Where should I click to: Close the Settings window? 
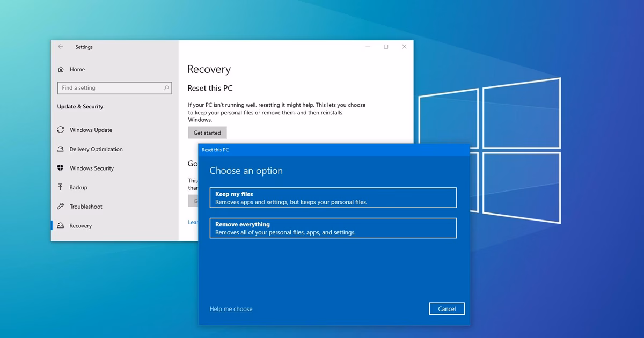[x=404, y=47]
